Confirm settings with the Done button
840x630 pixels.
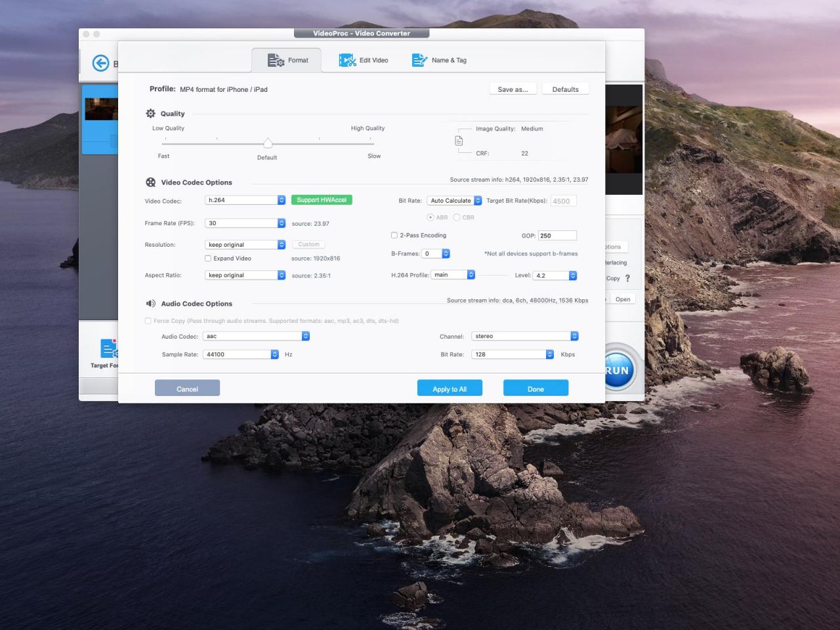click(535, 388)
